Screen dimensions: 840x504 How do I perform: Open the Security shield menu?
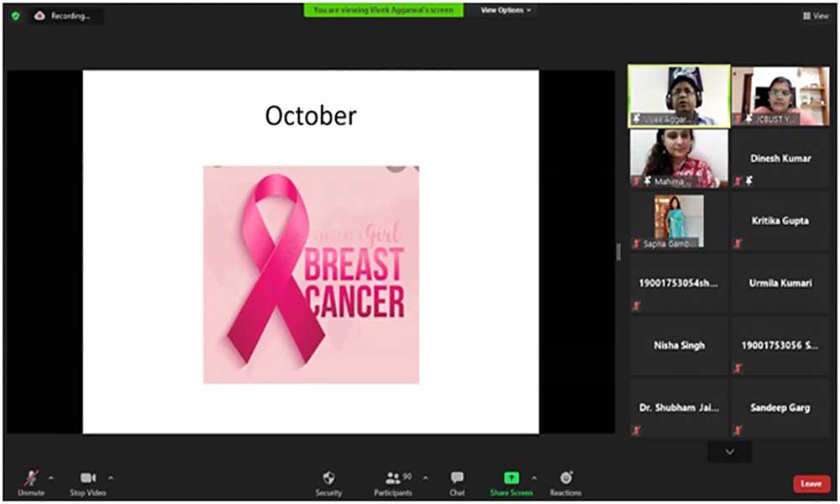click(x=328, y=482)
